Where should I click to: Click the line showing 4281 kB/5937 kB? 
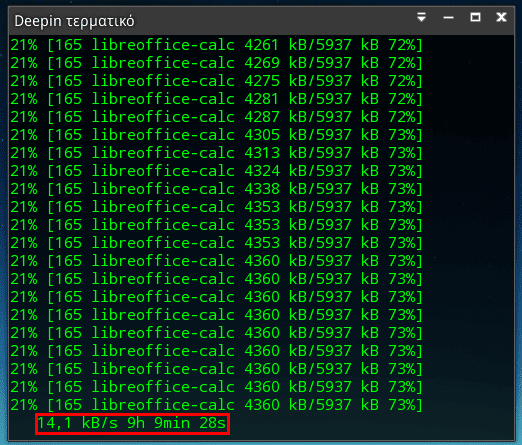click(216, 99)
